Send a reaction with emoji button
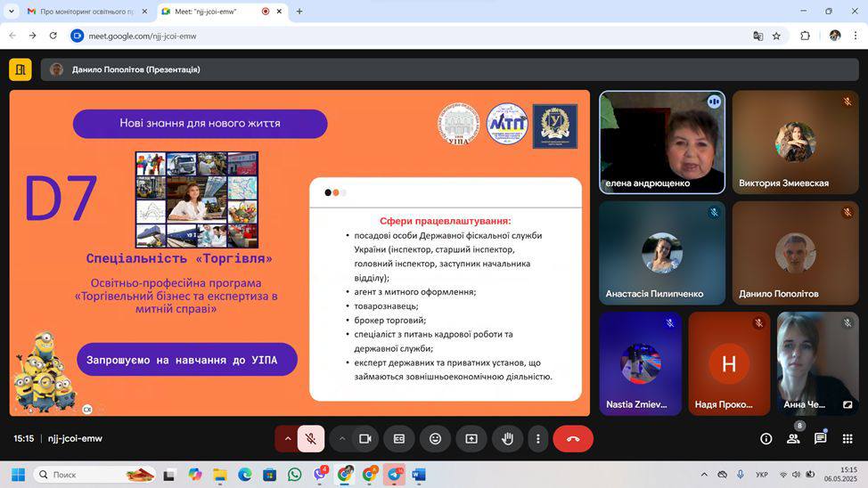Viewport: 868px width, 488px height. point(435,438)
